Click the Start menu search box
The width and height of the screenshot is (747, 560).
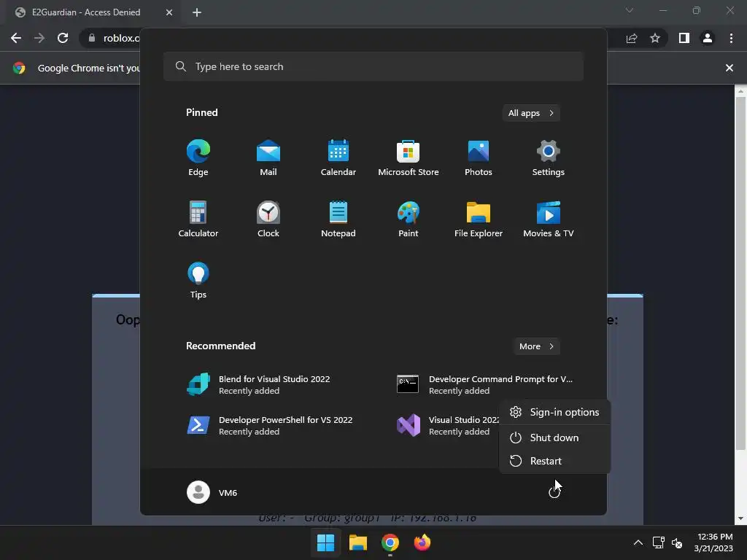[x=373, y=66]
